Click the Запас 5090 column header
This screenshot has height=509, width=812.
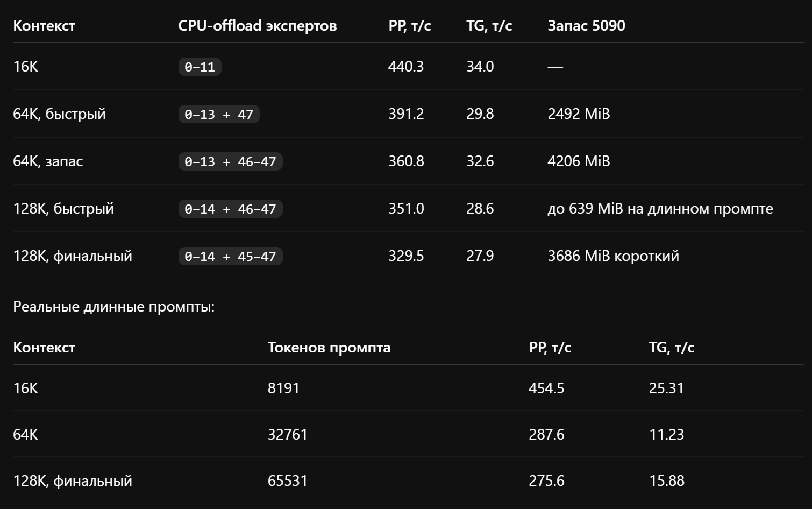click(x=586, y=26)
